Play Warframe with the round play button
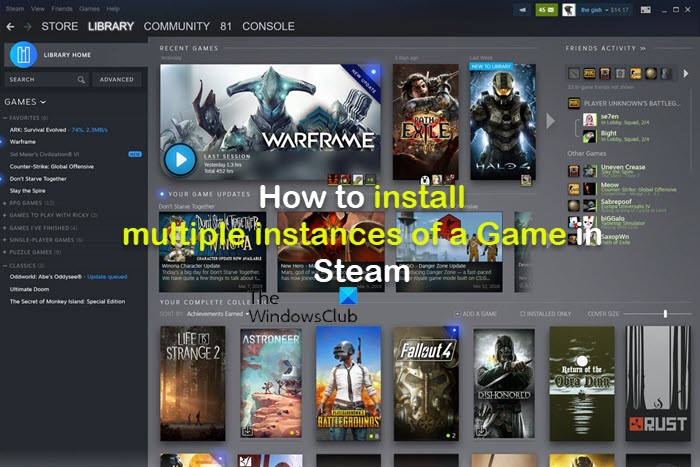 [180, 159]
